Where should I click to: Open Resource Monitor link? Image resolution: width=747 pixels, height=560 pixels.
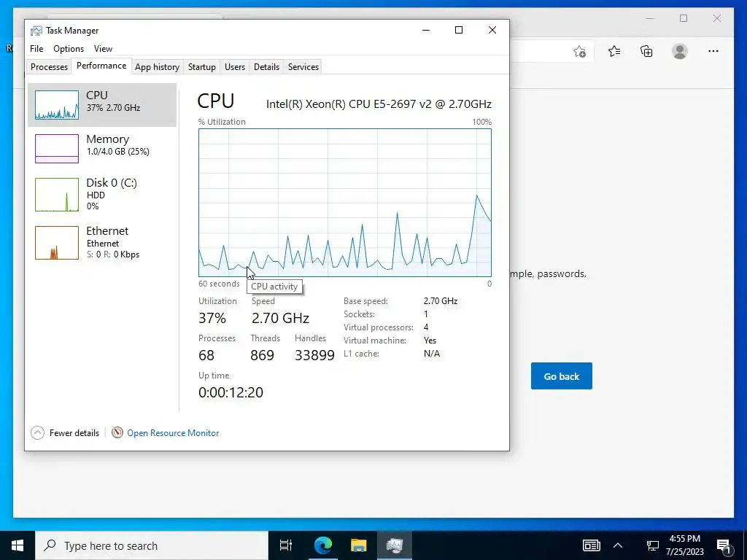tap(173, 433)
